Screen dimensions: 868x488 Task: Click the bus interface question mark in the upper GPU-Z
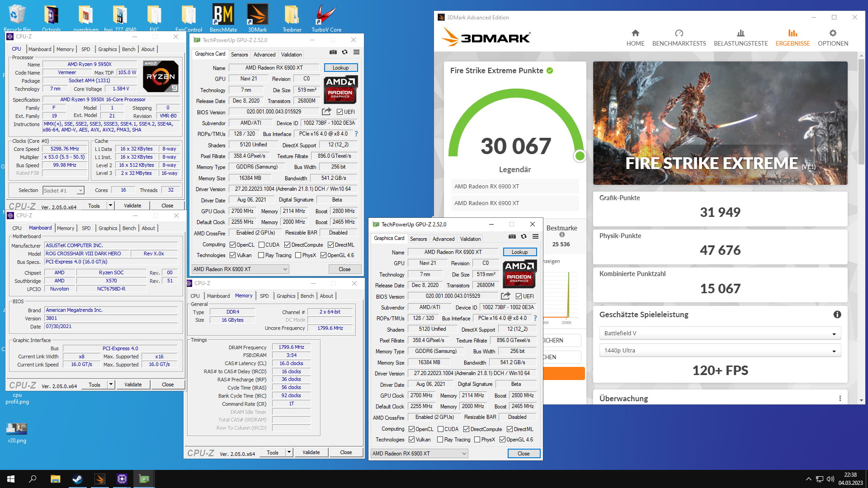pos(356,134)
